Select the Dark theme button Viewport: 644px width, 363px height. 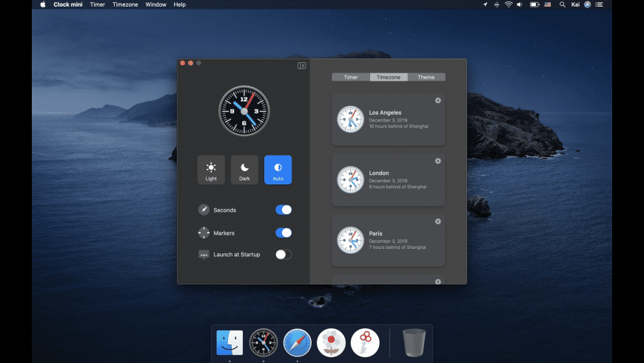tap(244, 170)
